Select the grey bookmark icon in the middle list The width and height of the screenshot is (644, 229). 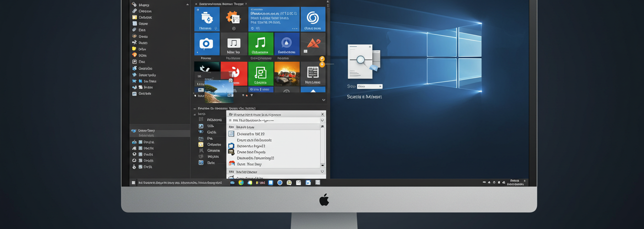[x=201, y=150]
